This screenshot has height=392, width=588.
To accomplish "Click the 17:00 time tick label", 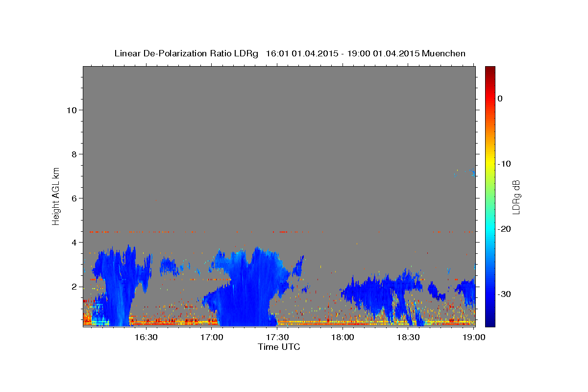I will [212, 337].
